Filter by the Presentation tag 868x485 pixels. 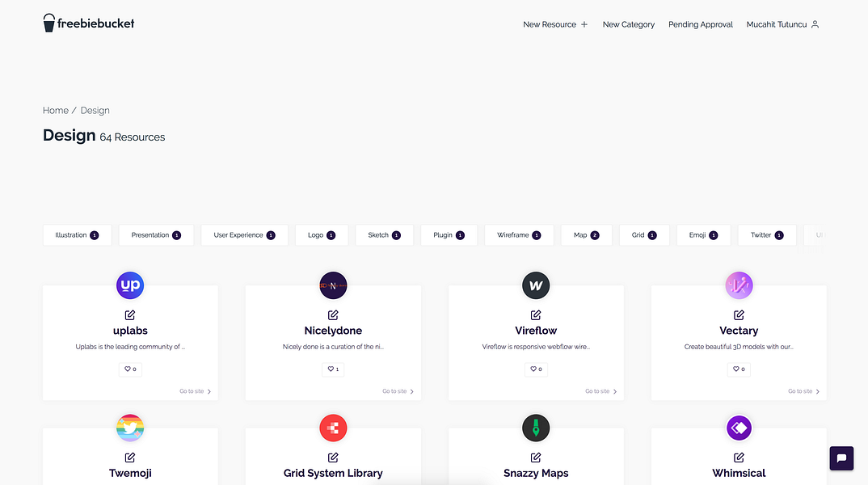156,235
